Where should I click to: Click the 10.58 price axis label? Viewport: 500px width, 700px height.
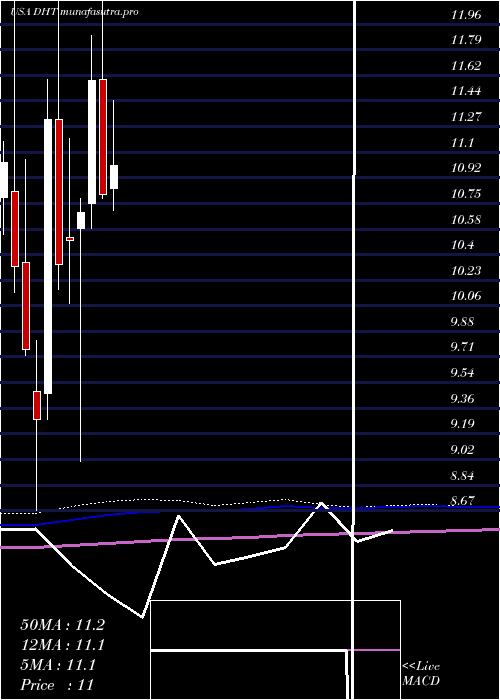[466, 220]
